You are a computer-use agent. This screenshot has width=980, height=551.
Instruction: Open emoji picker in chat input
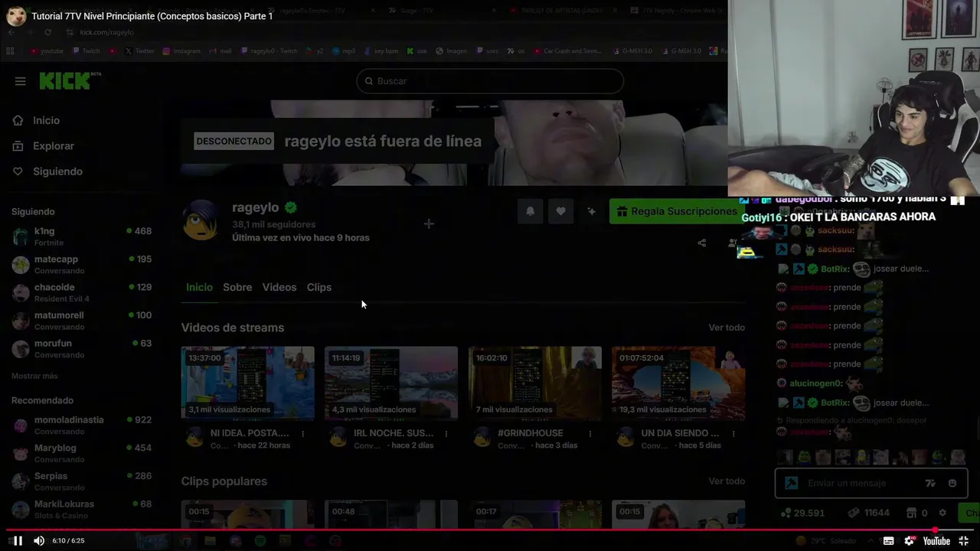pos(952,483)
